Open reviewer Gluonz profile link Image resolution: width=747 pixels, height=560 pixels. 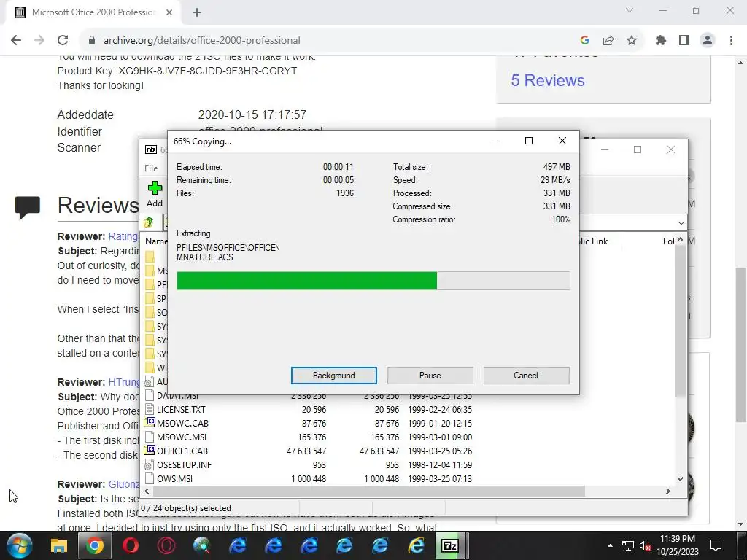click(124, 484)
